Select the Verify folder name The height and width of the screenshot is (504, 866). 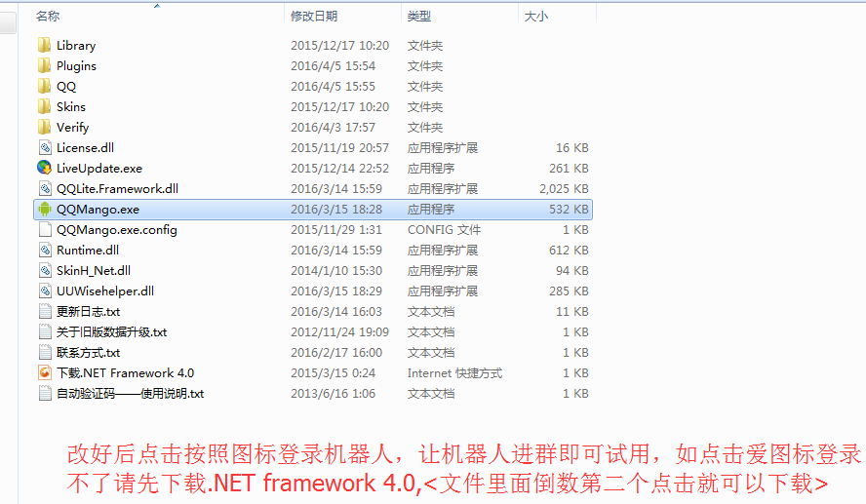pos(72,127)
